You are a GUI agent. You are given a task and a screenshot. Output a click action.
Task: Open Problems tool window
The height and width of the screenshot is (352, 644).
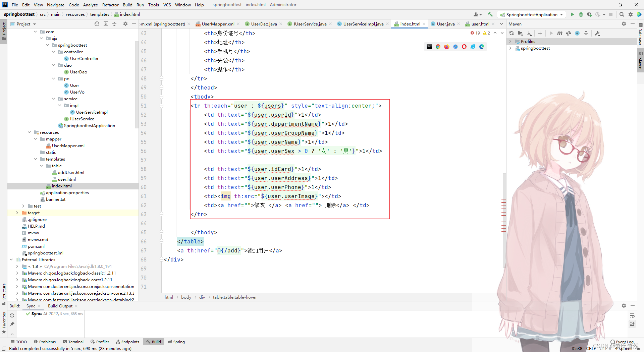point(45,342)
